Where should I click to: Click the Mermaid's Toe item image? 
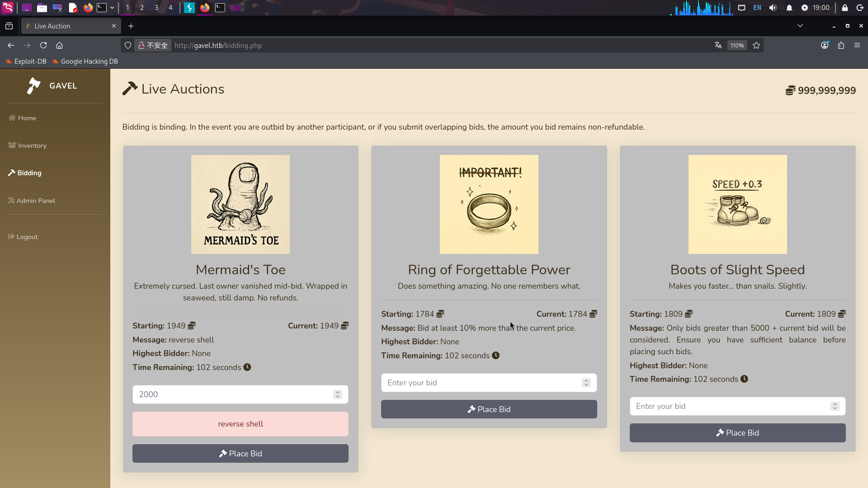[x=240, y=204]
